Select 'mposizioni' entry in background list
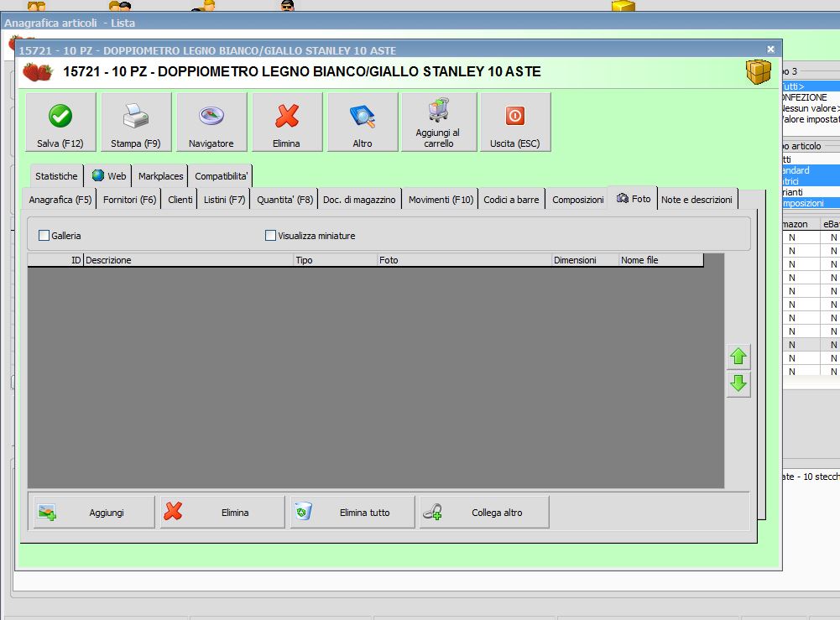This screenshot has height=620, width=840. [811, 204]
